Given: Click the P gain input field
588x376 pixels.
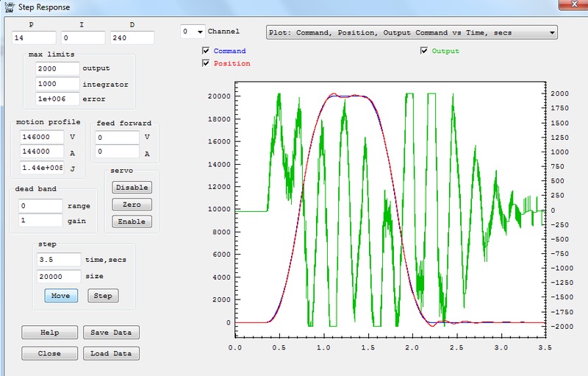Looking at the screenshot, I should pos(33,38).
